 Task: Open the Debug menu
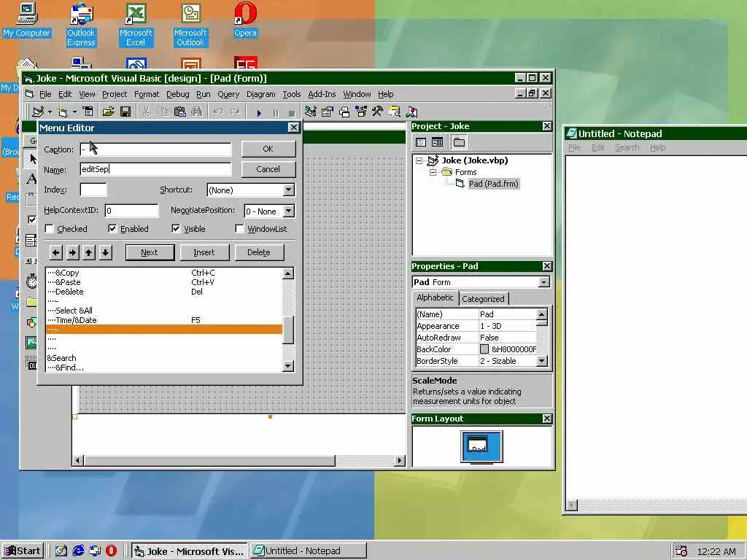[x=178, y=94]
